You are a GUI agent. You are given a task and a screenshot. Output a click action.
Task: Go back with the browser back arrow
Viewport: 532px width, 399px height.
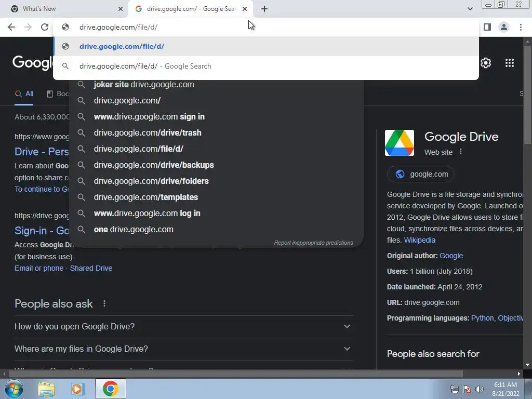tap(11, 27)
